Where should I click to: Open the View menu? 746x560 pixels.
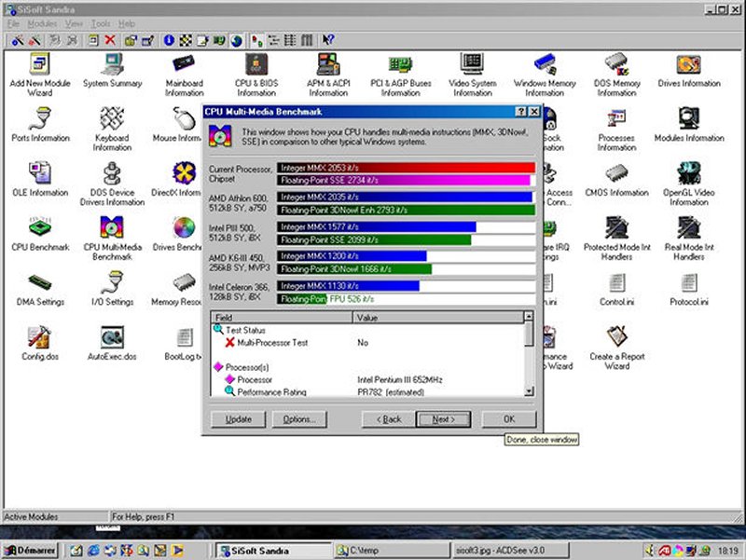[x=74, y=23]
